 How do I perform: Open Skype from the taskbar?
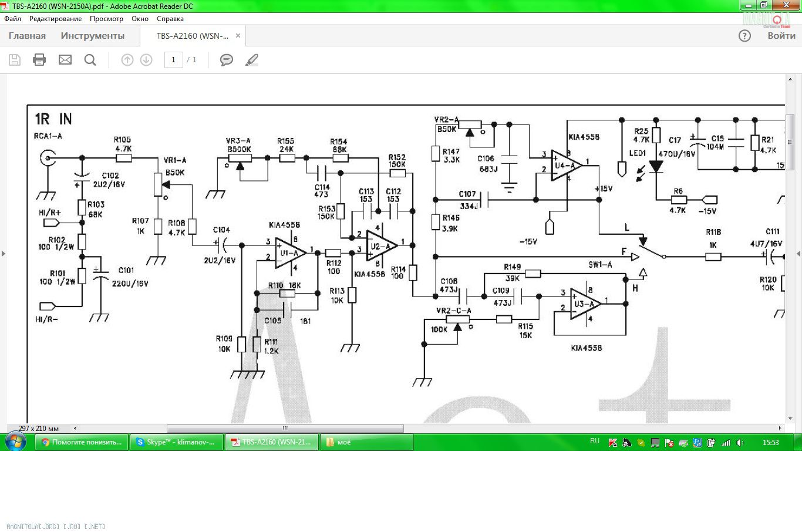coord(177,442)
